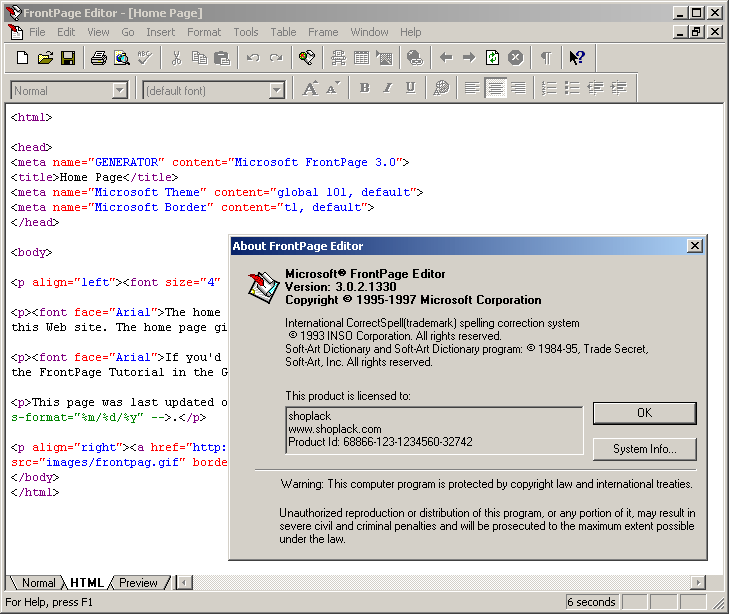Viewport: 729px width, 614px height.
Task: Open the Format menu
Action: click(204, 32)
